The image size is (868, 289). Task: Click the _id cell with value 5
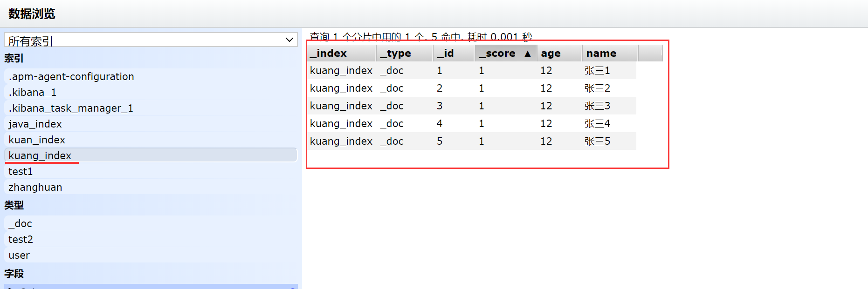[440, 141]
